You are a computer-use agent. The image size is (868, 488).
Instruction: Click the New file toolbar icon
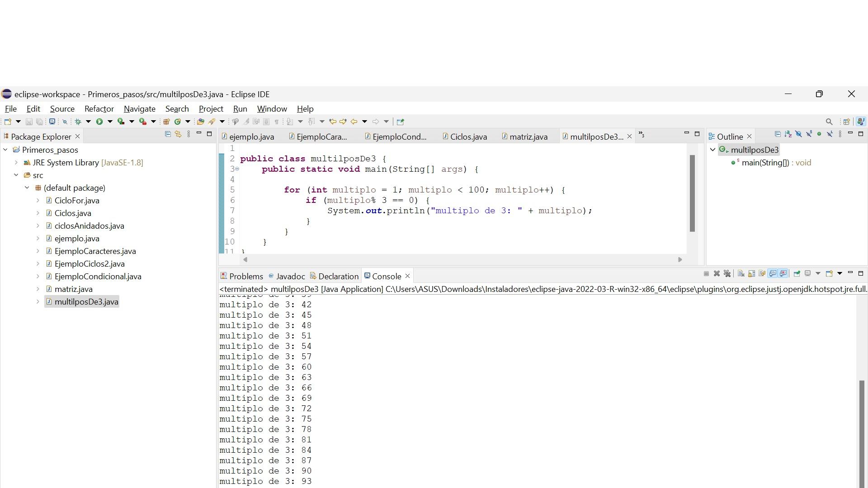(8, 122)
